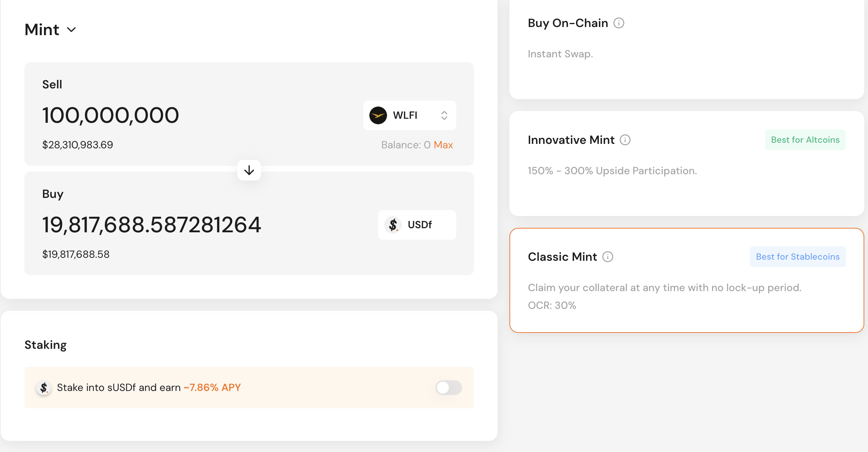
Task: Click the WLFI token logo
Action: [x=378, y=115]
